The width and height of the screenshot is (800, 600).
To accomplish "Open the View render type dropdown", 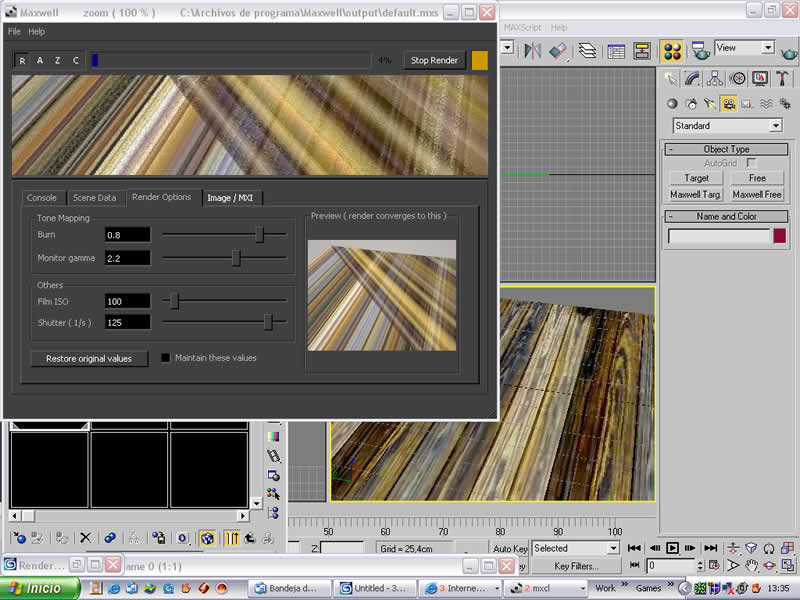I will pos(767,47).
